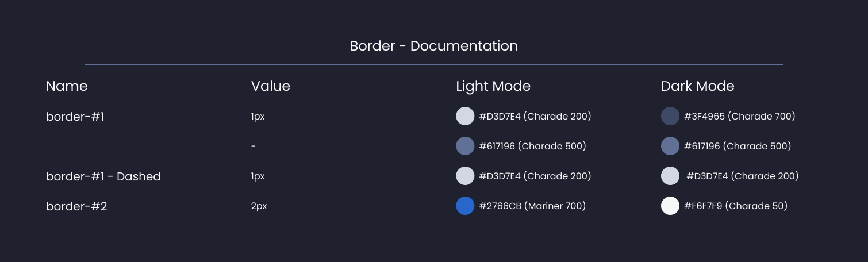The width and height of the screenshot is (868, 262).
Task: Click the Name column header
Action: 67,86
